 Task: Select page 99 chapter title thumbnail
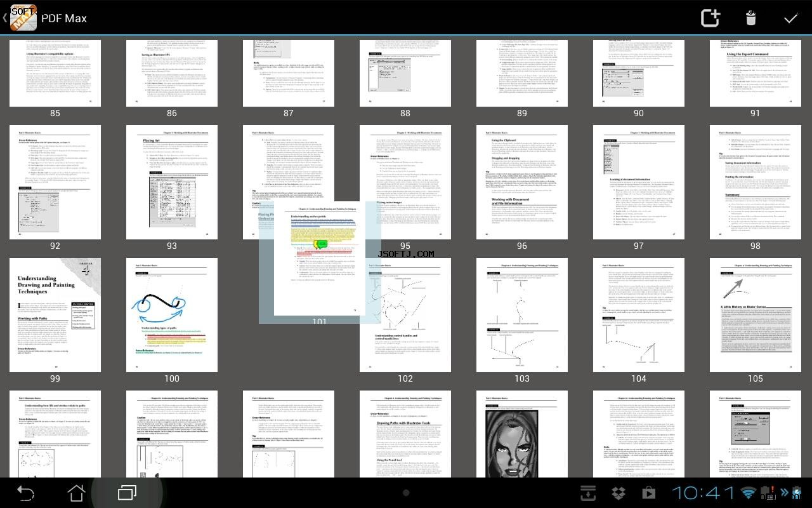click(55, 315)
